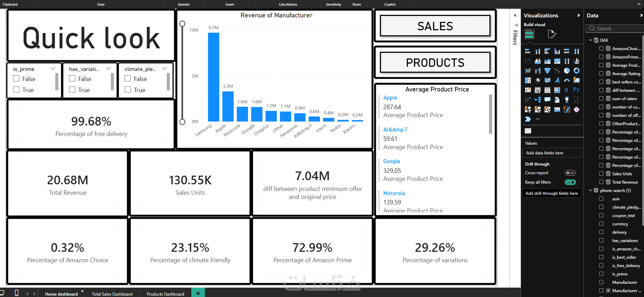Open the has_variations slicer dropdown
This screenshot has height=297, width=644.
coord(109,69)
